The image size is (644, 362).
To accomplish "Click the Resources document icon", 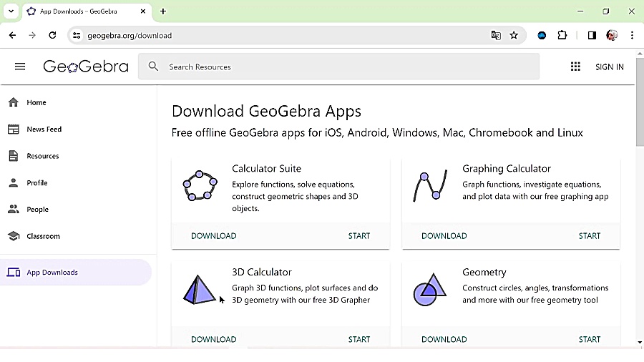I will pyautogui.click(x=14, y=156).
